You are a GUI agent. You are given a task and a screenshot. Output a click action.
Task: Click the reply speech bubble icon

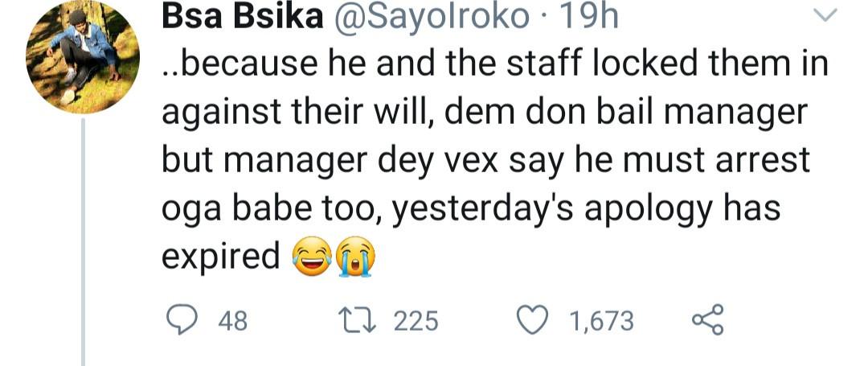[x=182, y=321]
